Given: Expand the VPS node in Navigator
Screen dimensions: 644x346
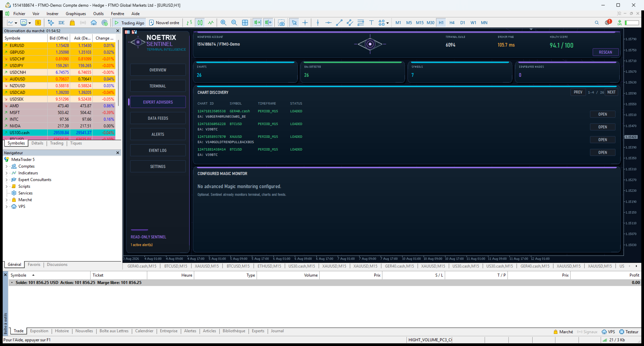Looking at the screenshot, I should (6, 207).
